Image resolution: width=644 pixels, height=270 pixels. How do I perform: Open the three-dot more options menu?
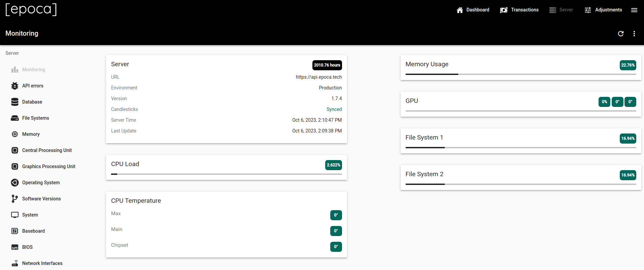tap(634, 34)
